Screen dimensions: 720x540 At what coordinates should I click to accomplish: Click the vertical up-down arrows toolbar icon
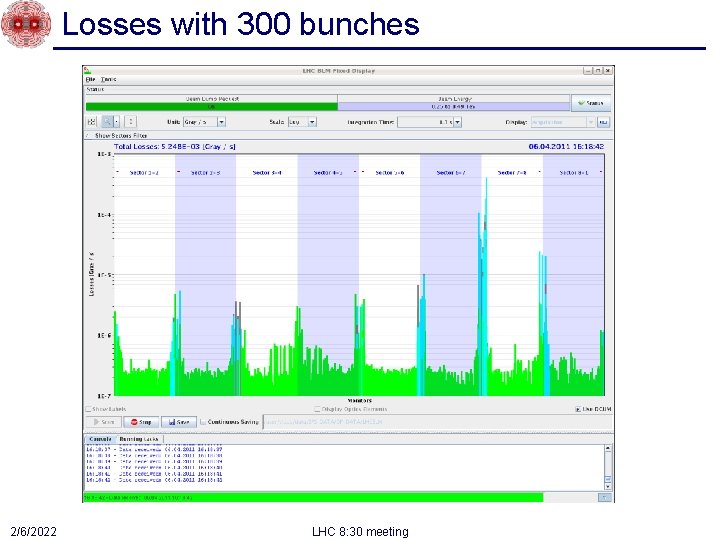coord(131,122)
